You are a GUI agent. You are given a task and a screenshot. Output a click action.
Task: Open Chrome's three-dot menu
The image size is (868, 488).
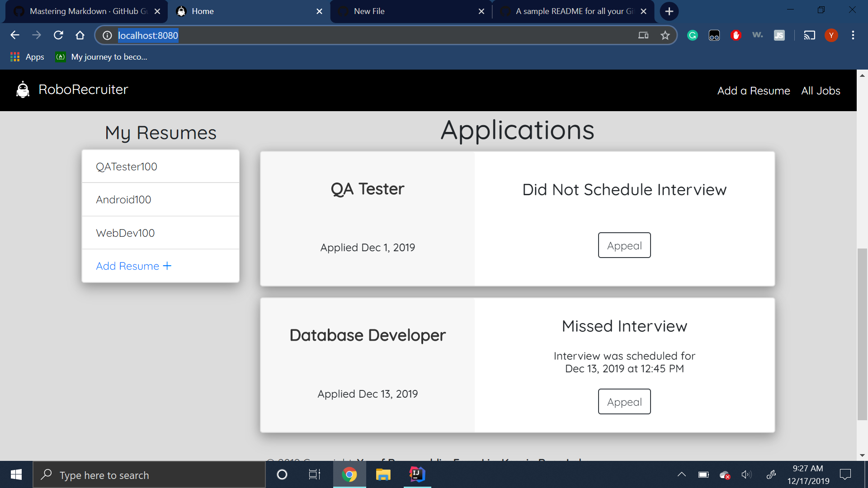click(x=853, y=35)
